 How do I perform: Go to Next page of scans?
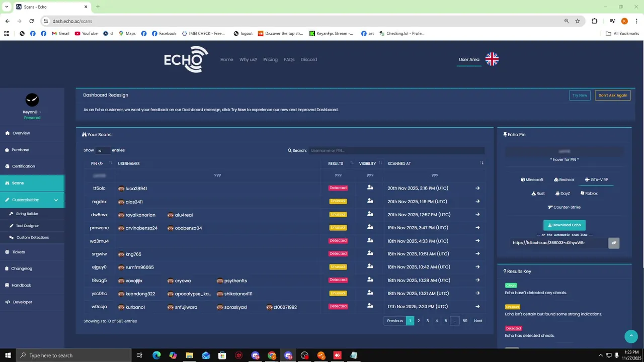point(478,321)
